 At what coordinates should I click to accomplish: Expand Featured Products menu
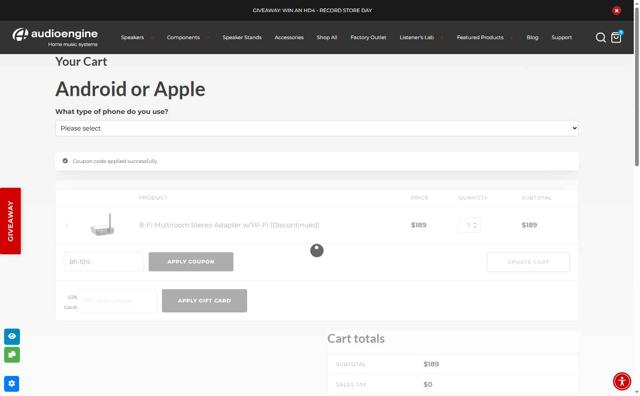pyautogui.click(x=480, y=37)
